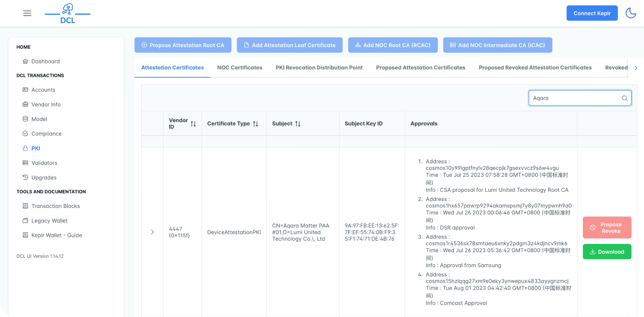Screen dimensions: 644x317
Task: Focus the Aqara search input field
Action: point(573,98)
